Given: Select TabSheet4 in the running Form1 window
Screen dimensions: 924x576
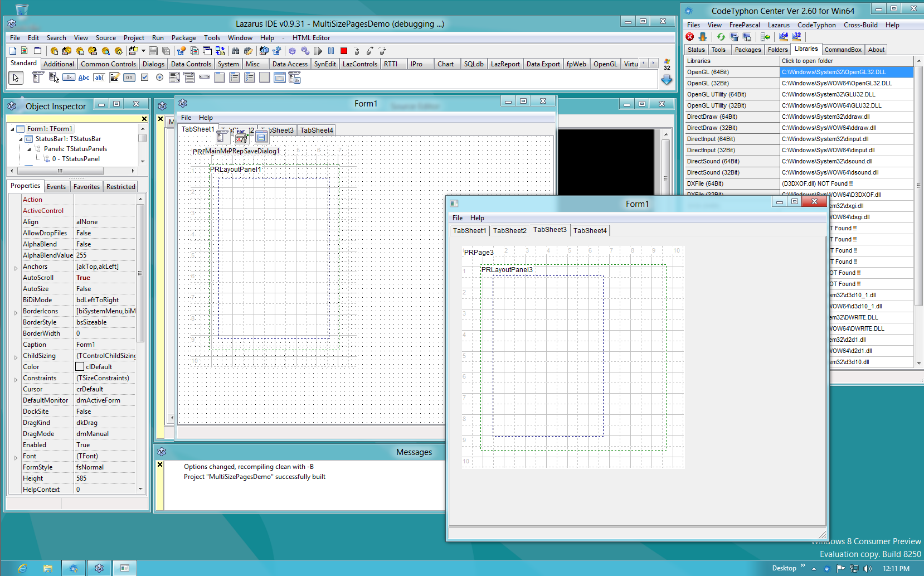Looking at the screenshot, I should (590, 231).
